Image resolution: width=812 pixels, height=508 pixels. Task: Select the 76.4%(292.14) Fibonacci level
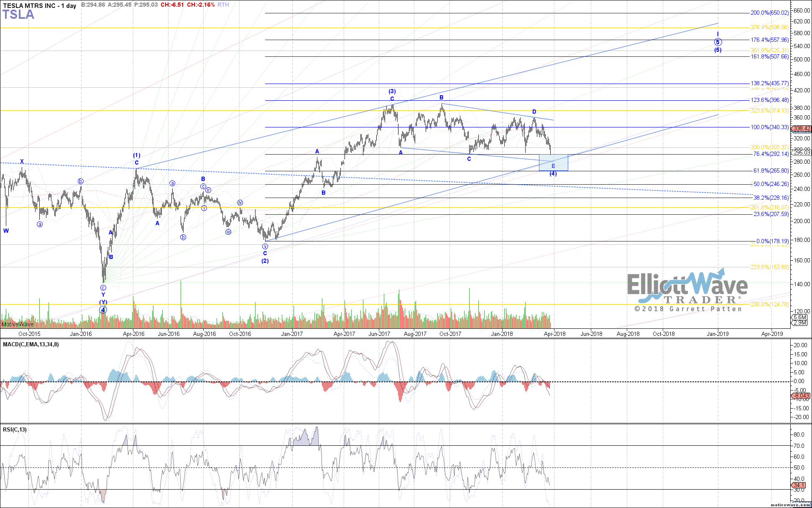point(771,154)
